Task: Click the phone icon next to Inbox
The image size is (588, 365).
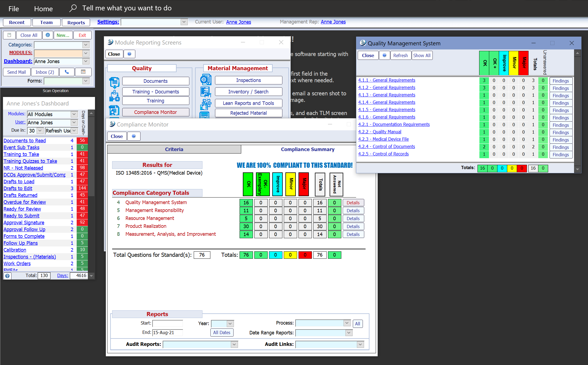Action: click(67, 72)
